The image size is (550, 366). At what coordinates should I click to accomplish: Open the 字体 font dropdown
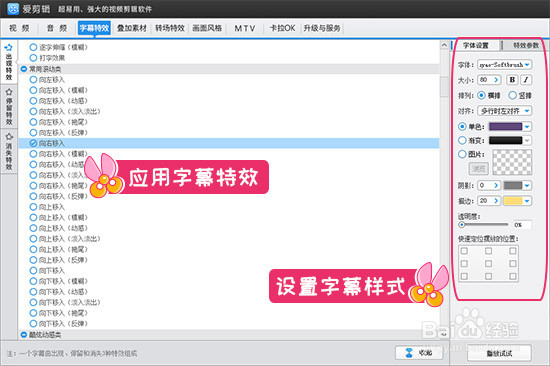(505, 65)
